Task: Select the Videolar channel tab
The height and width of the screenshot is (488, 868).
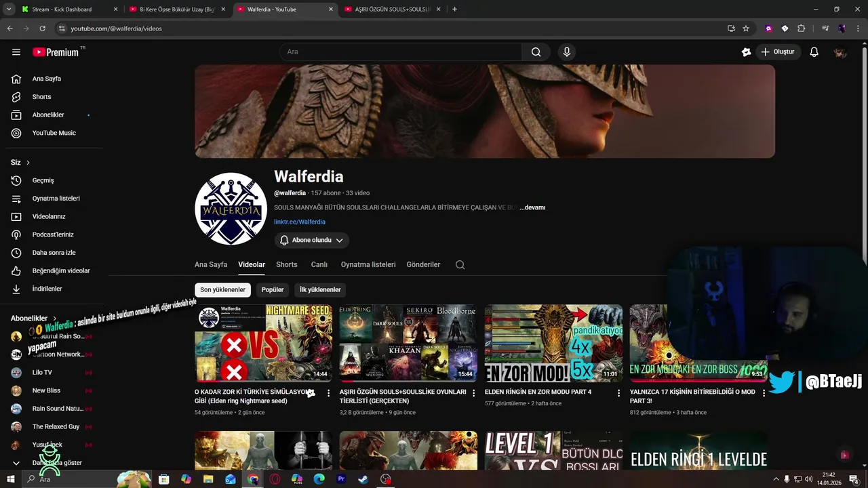Action: pos(252,264)
